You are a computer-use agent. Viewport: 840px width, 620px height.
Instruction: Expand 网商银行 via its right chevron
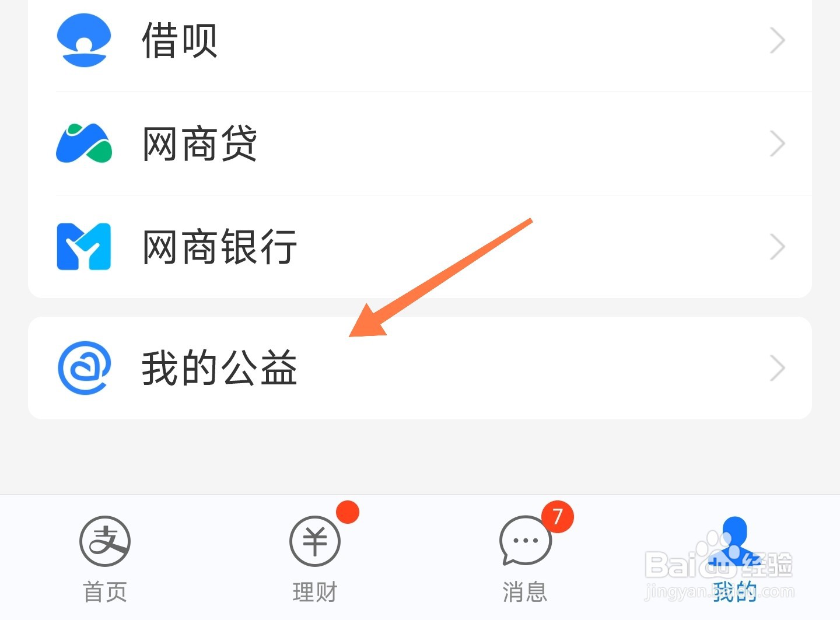[x=777, y=247]
